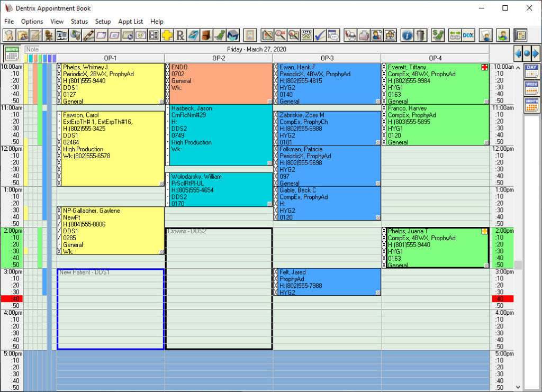Select the Felt, Jared appointment in OP-3
The height and width of the screenshot is (392, 542).
[x=326, y=282]
